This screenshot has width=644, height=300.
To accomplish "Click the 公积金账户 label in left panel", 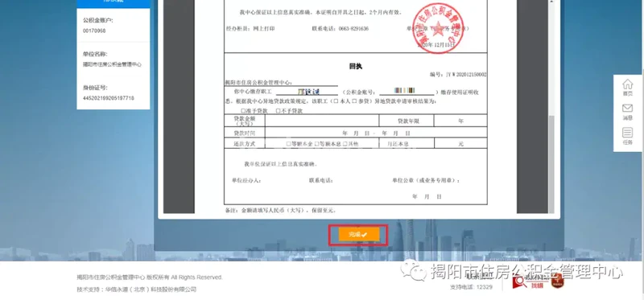I will 97,20.
